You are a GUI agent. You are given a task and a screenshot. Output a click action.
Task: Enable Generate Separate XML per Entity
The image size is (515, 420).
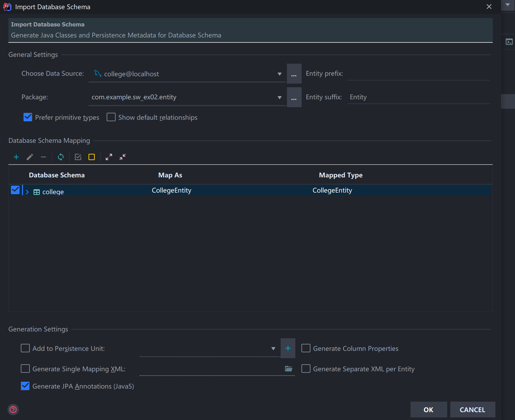306,369
